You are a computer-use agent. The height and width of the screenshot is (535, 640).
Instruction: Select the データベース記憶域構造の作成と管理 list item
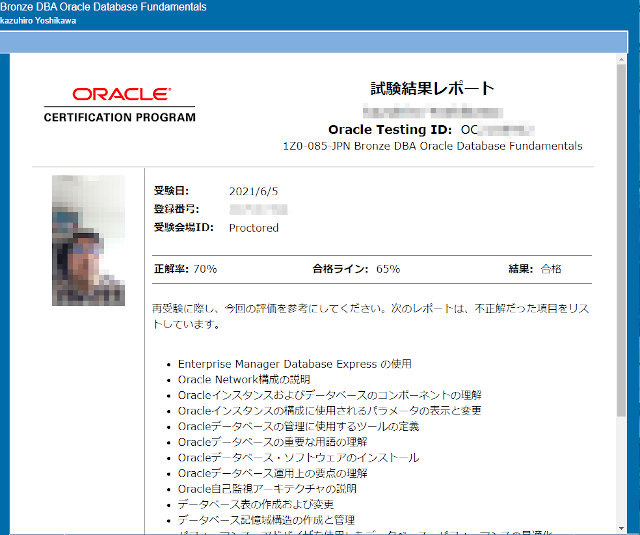(266, 520)
